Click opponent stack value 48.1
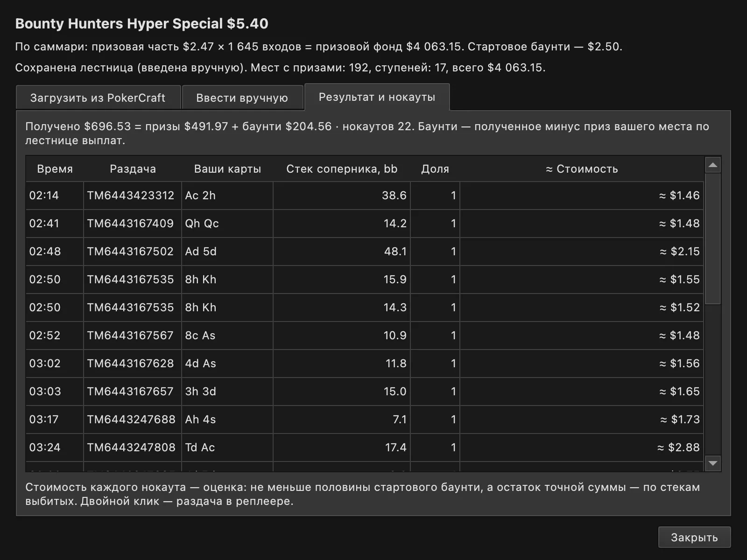This screenshot has width=747, height=560. pyautogui.click(x=342, y=252)
